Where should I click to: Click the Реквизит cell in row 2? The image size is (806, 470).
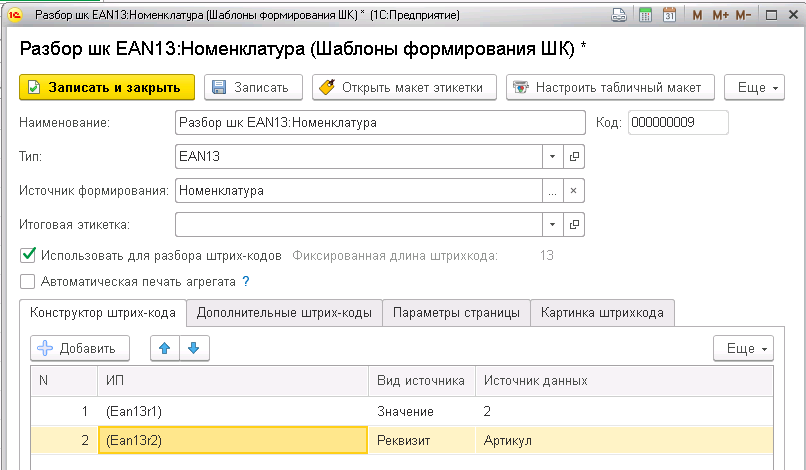tap(422, 440)
